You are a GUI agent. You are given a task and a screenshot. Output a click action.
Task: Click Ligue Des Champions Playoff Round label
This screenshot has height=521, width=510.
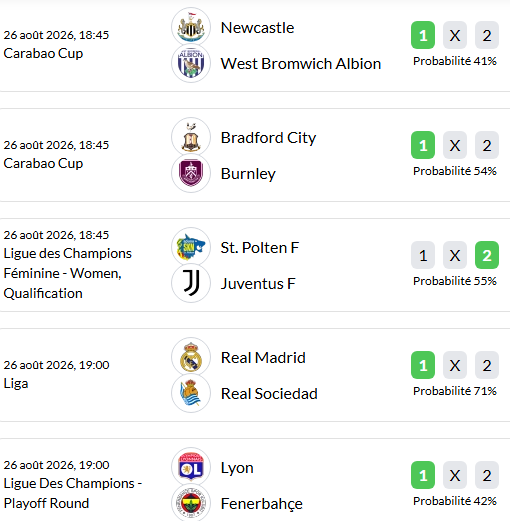click(x=73, y=493)
